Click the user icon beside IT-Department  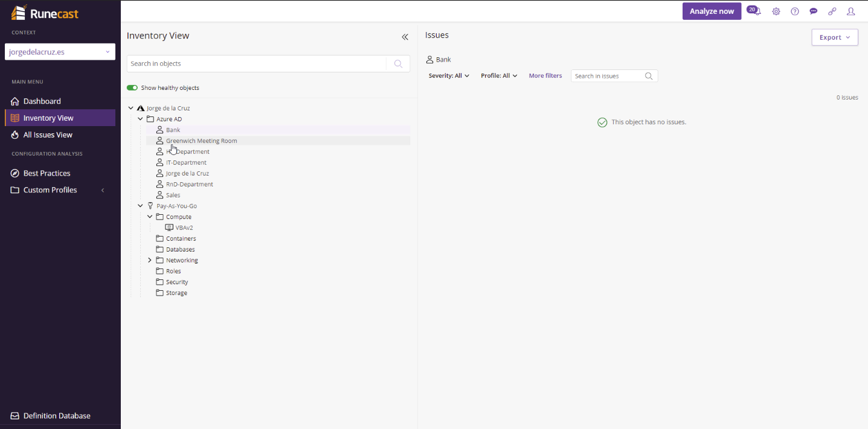point(160,162)
